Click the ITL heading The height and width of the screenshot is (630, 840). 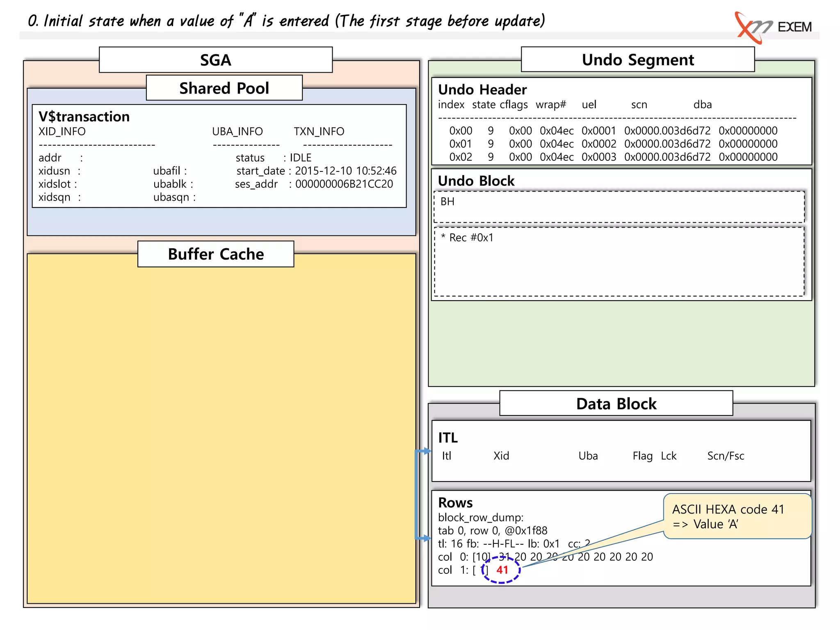pos(448,438)
